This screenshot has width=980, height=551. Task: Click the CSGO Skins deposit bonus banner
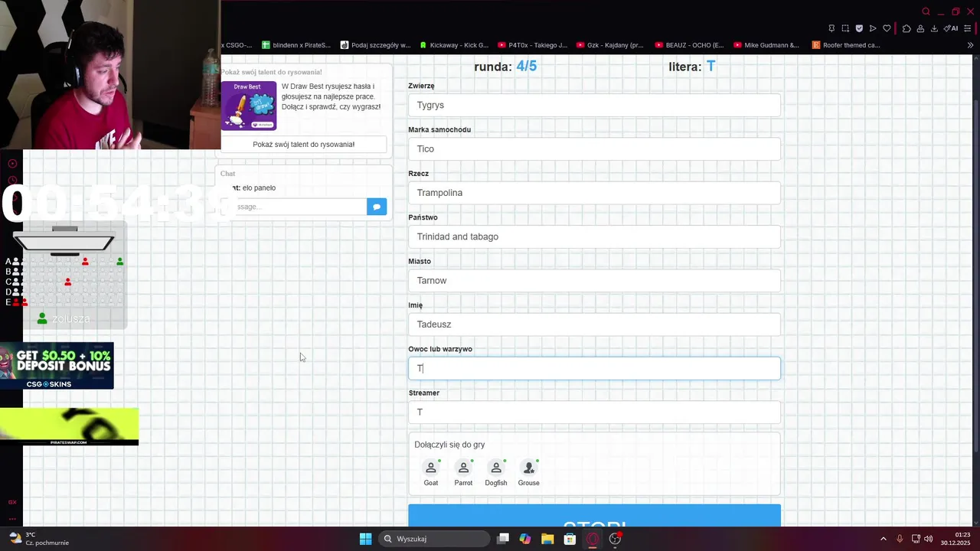[x=57, y=366]
